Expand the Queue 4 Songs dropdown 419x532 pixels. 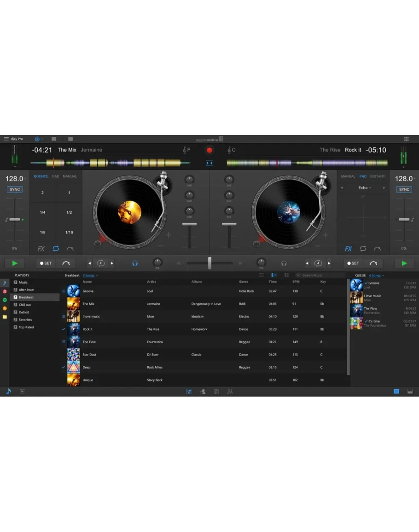tap(376, 275)
